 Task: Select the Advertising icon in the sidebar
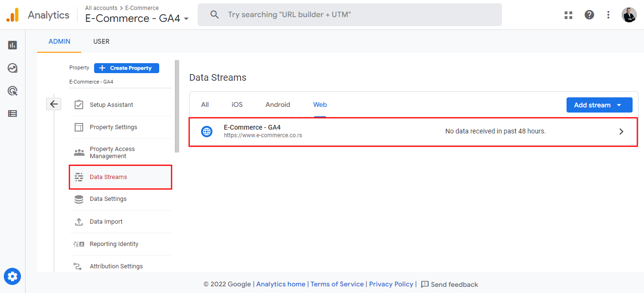[x=12, y=90]
